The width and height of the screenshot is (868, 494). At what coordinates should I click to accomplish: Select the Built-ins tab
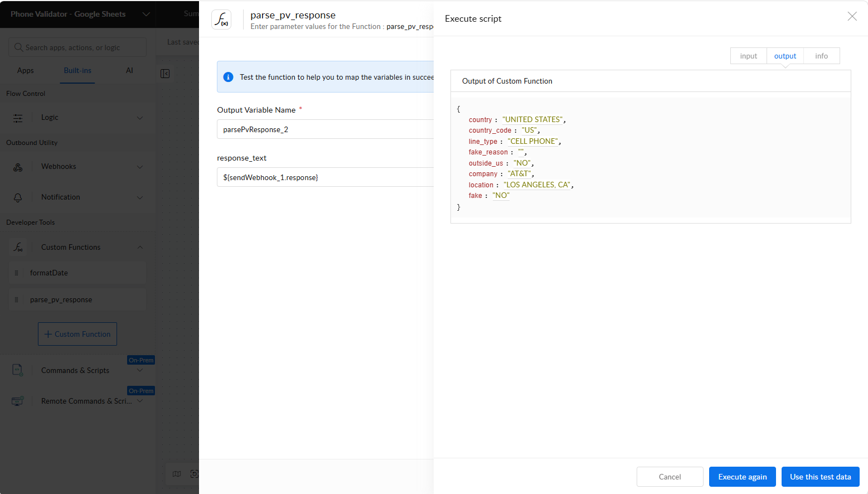point(77,70)
